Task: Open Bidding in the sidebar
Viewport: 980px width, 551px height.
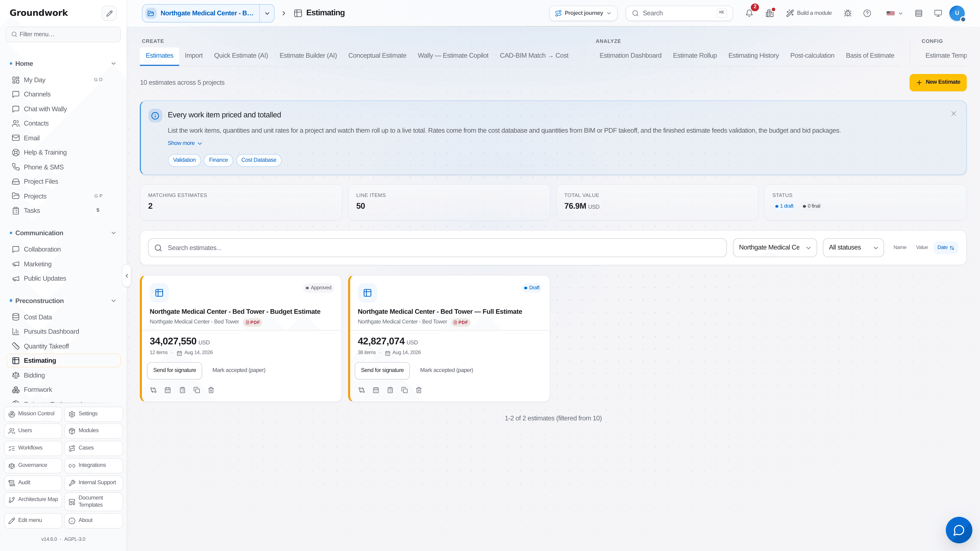Action: (64, 375)
